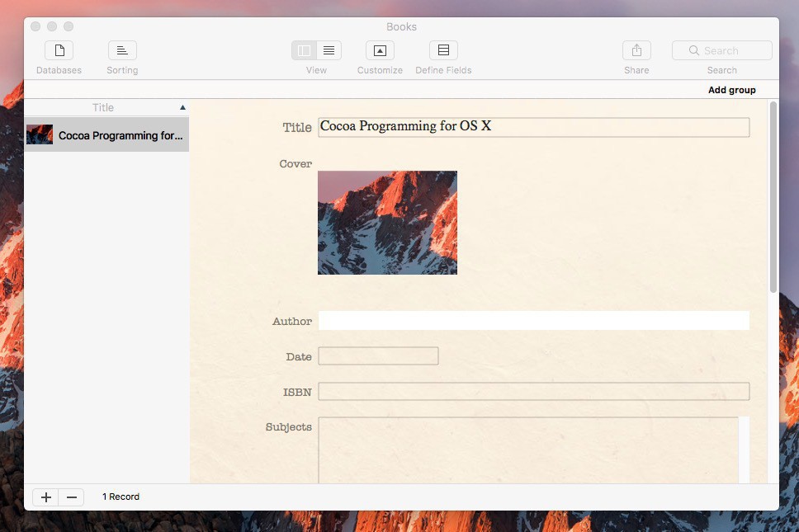The image size is (799, 532).
Task: Open the Sorting options icon
Action: coord(122,50)
